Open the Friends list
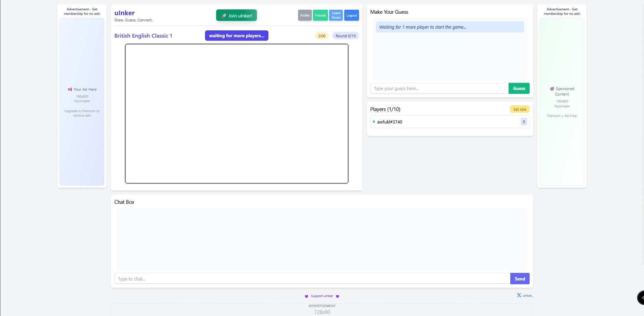This screenshot has width=644, height=316. (x=320, y=15)
